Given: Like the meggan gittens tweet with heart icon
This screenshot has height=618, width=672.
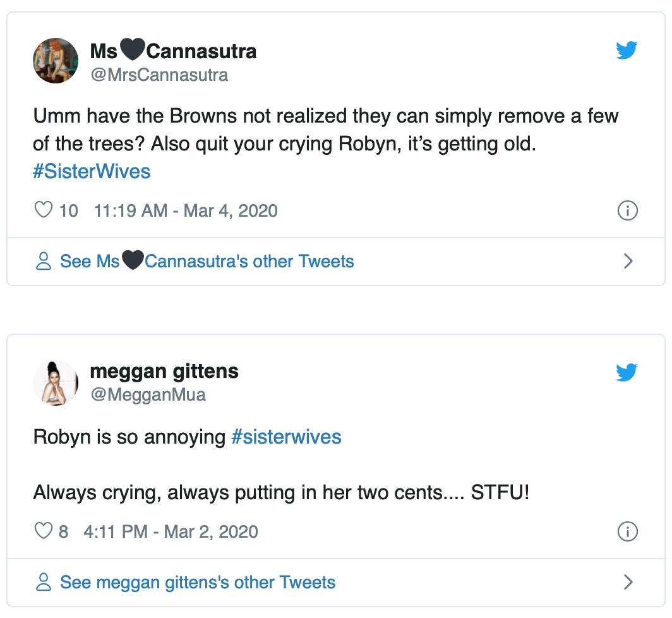Looking at the screenshot, I should (x=43, y=531).
